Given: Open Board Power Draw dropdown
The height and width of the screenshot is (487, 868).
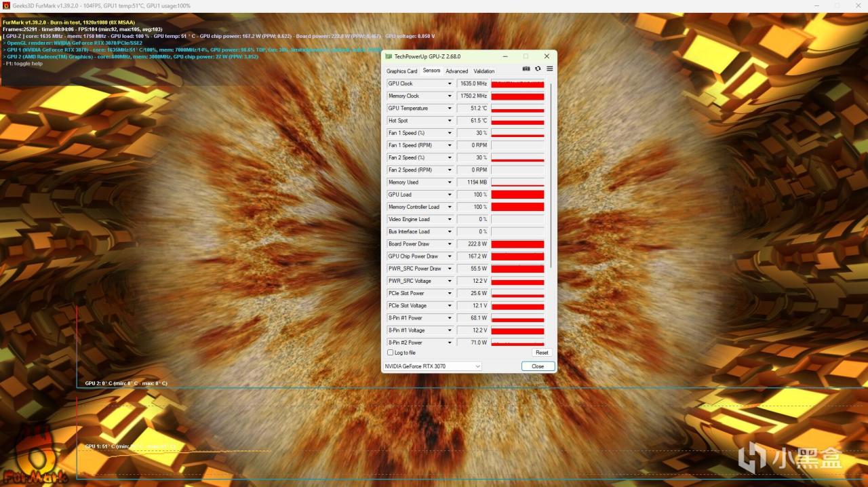Looking at the screenshot, I should [x=449, y=244].
